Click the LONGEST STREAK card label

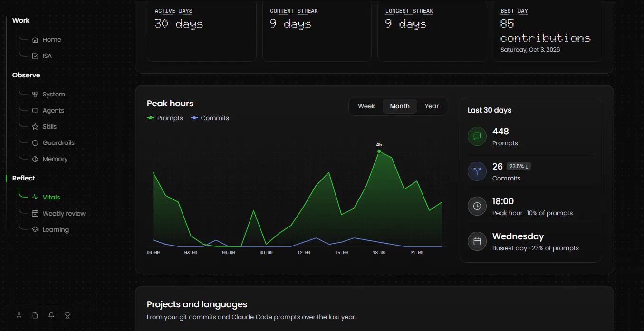(x=409, y=11)
